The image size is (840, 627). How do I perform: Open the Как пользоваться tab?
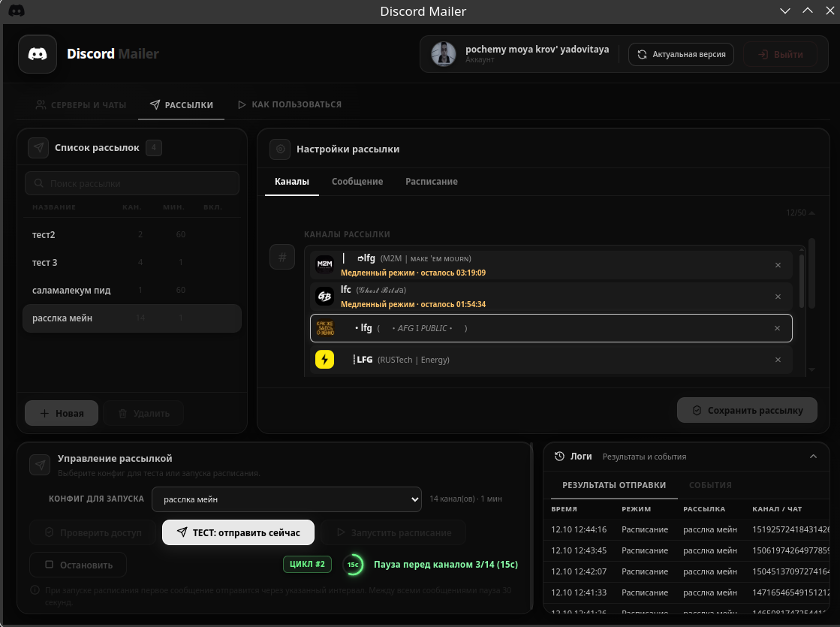(289, 104)
